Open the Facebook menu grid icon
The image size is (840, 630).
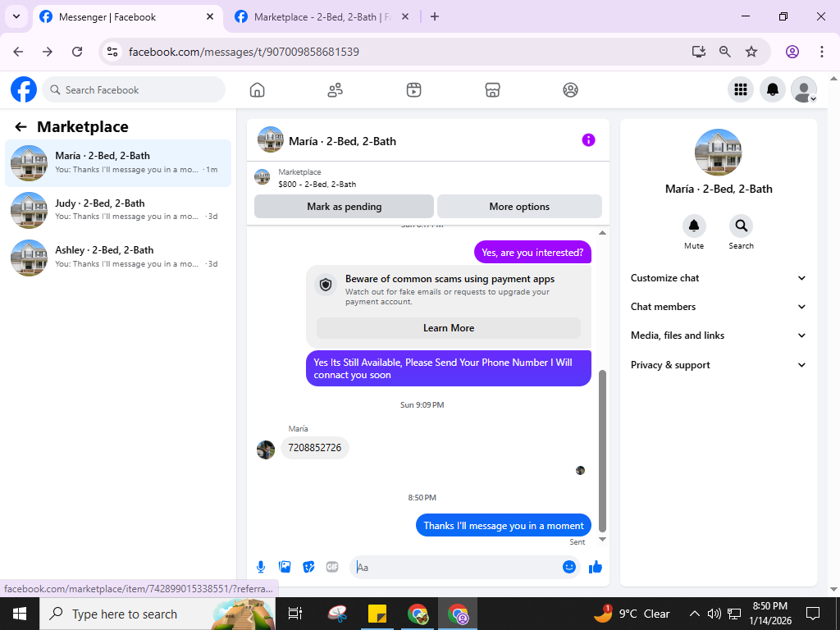coord(741,89)
